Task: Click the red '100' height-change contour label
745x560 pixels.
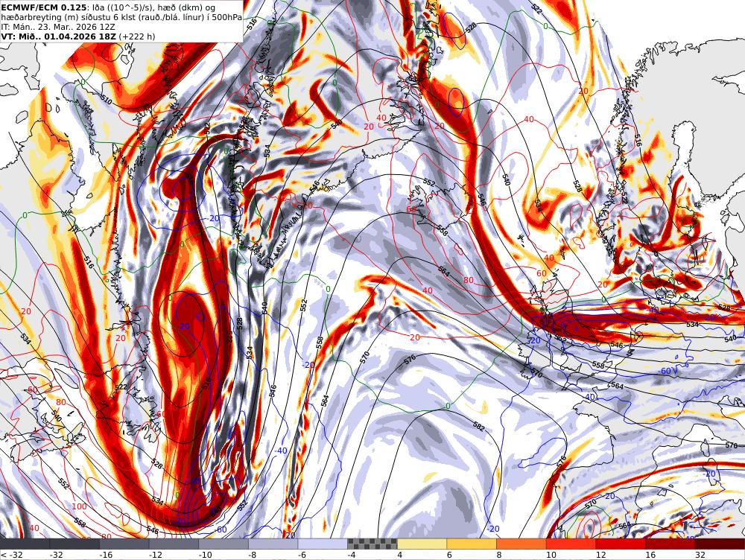Action: [x=80, y=507]
